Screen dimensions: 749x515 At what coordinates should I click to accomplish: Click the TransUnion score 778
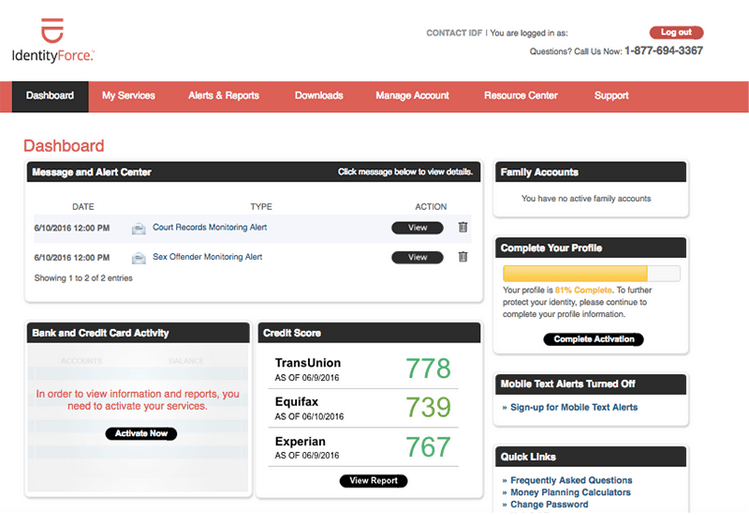428,368
